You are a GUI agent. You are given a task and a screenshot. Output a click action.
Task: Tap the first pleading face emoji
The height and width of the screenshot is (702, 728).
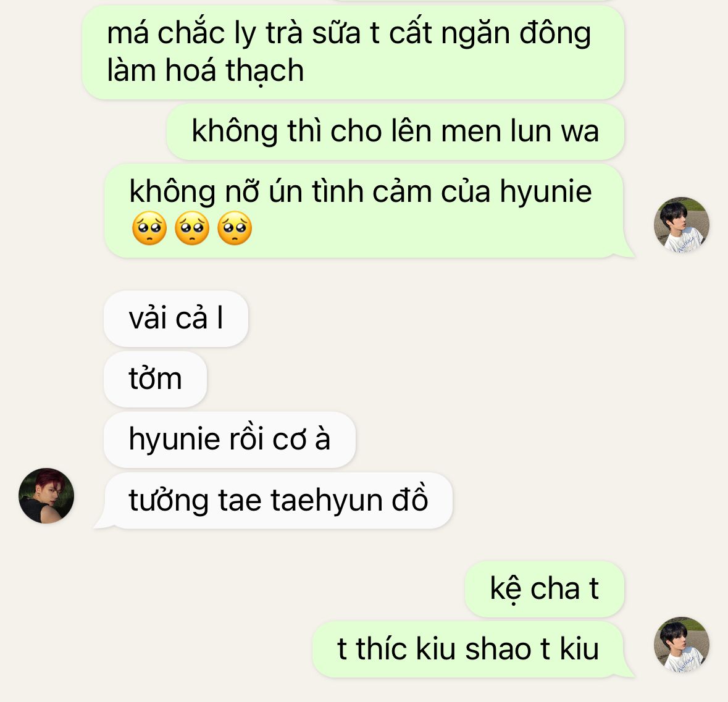(149, 228)
